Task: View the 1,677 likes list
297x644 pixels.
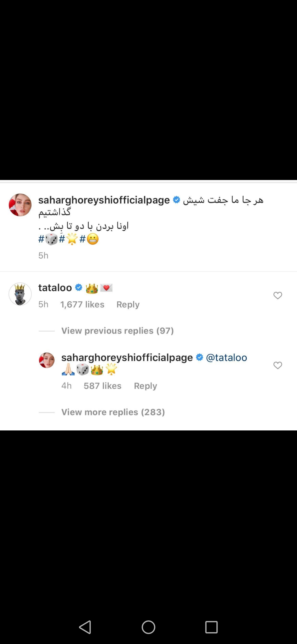Action: (x=82, y=304)
